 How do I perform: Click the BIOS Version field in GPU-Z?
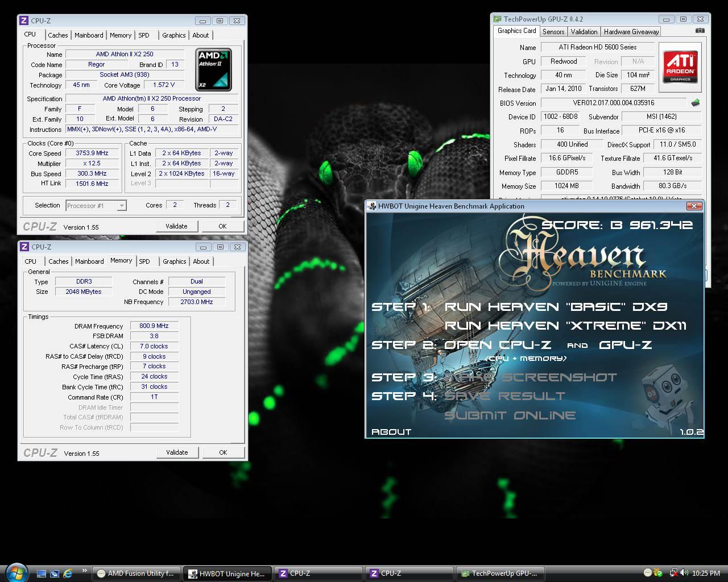click(613, 103)
